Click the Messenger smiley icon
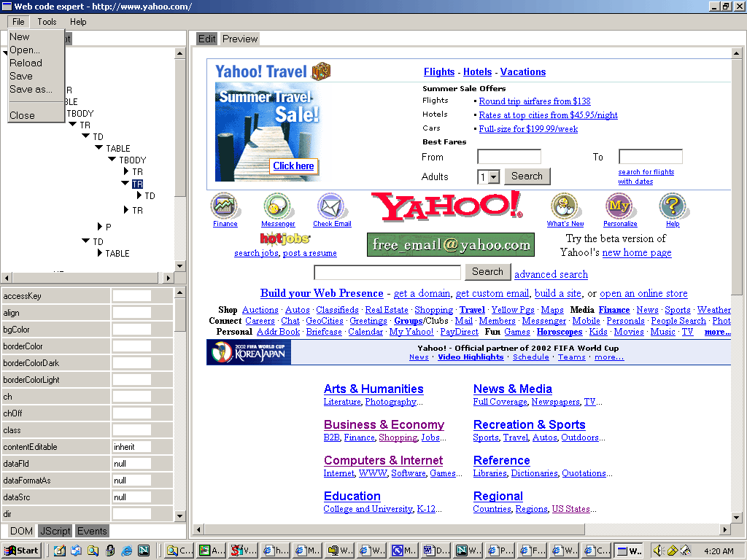747x560 pixels. point(277,206)
